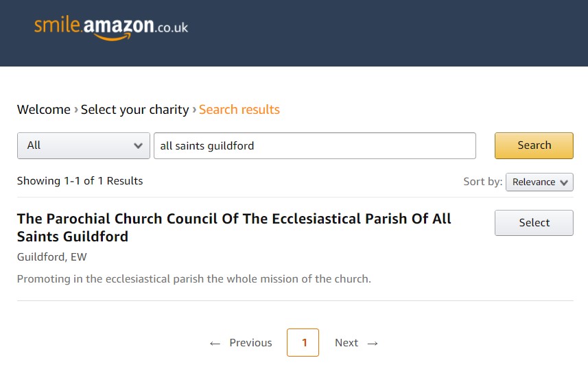Viewport: 588px width, 382px height.
Task: Click the Guildford, EW location text
Action: 51,256
